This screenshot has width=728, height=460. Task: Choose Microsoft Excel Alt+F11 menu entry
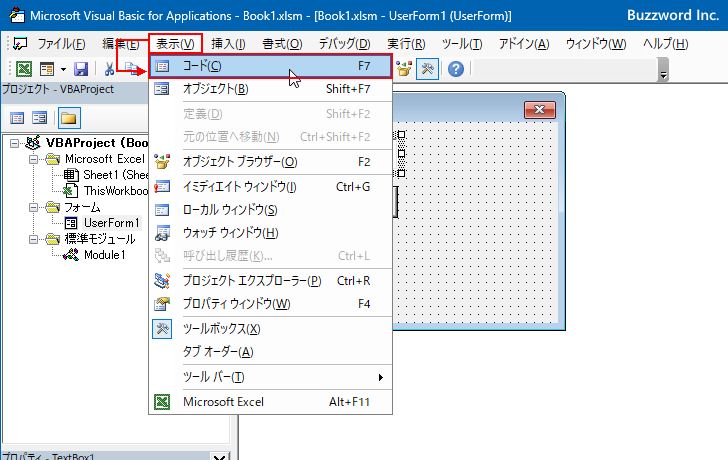pyautogui.click(x=271, y=402)
